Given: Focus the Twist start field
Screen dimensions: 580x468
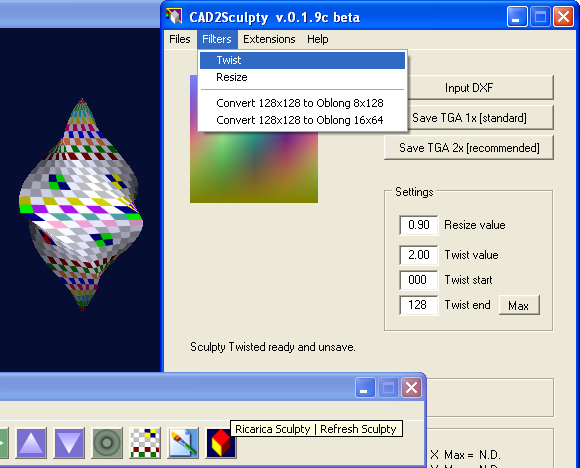Looking at the screenshot, I should 419,280.
